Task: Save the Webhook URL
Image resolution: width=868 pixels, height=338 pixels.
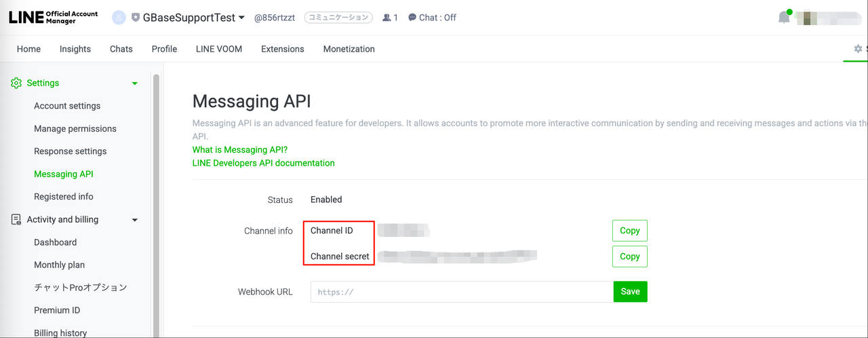Action: 631,292
